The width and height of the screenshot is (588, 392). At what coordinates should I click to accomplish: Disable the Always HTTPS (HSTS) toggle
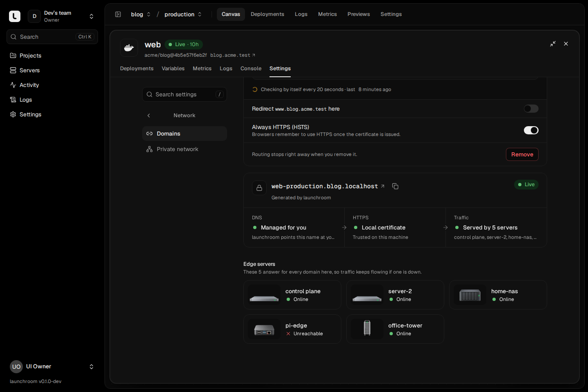531,130
